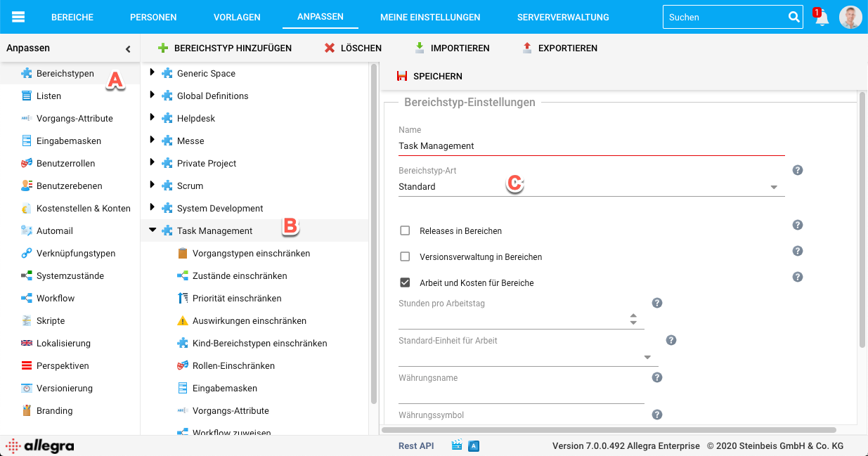Check Versionsverwaltung in Bereichen
Screen dimensions: 868x456
pyautogui.click(x=405, y=256)
